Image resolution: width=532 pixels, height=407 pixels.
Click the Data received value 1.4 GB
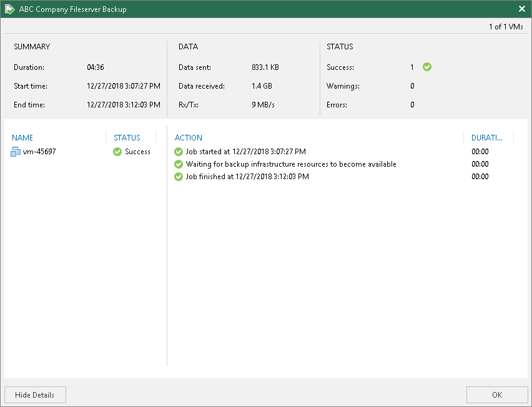[x=262, y=86]
